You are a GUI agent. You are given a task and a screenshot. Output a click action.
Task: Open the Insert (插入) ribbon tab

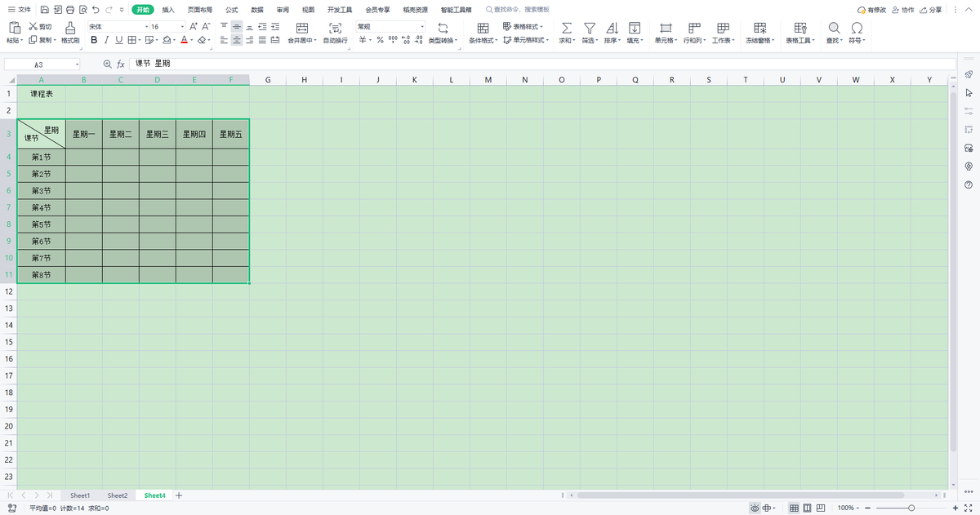[x=168, y=10]
